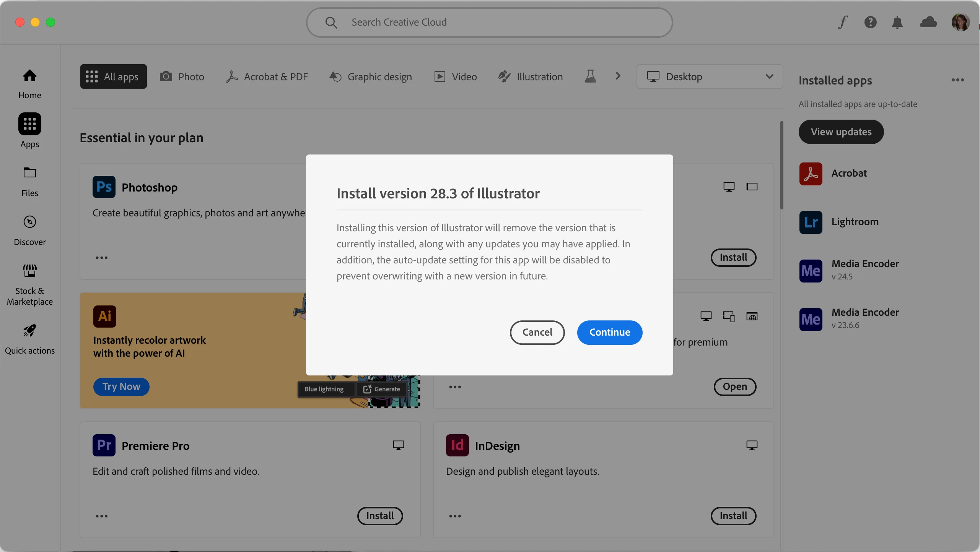
Task: Open the Discover section
Action: [30, 231]
